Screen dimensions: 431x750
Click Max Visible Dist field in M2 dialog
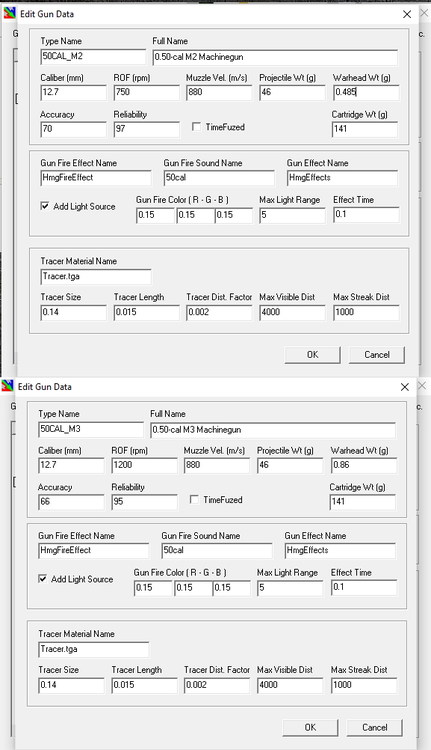pyautogui.click(x=292, y=312)
